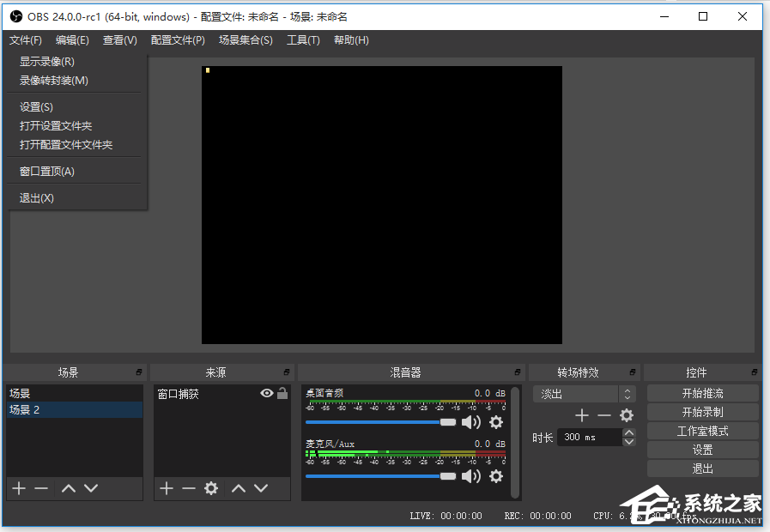Select 设置(S) from the 文件 menu

pos(36,106)
